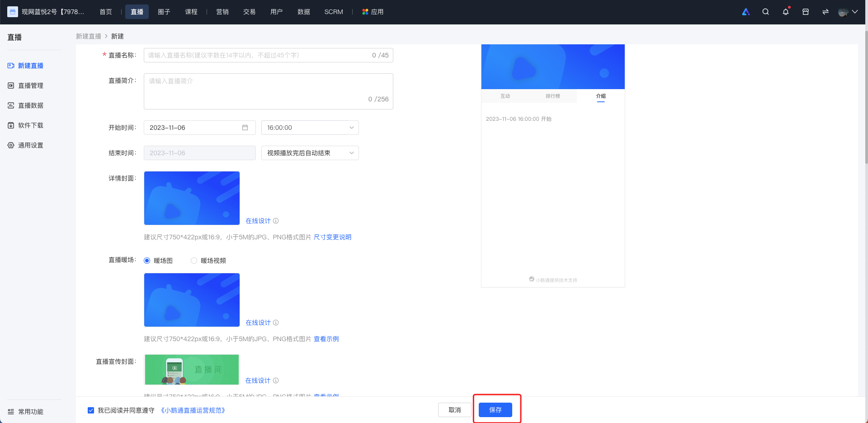Expand the 16:00:00 start time dropdown
Viewport: 868px width, 423px height.
click(310, 128)
